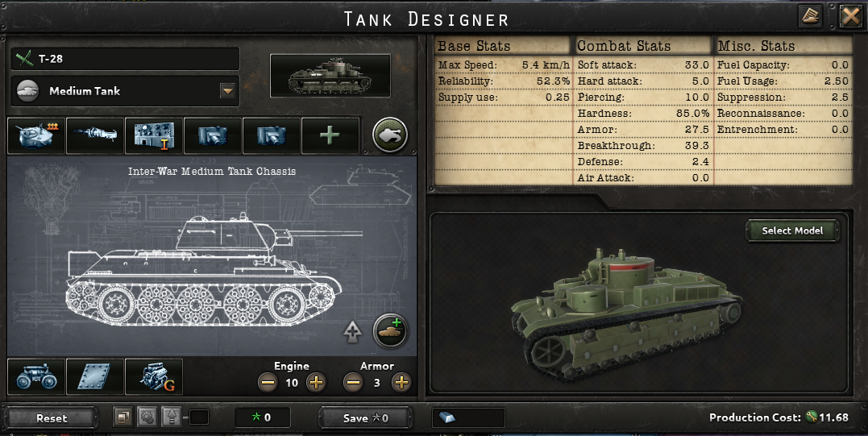868x436 pixels.
Task: Click the upgrade chassis arrow icon
Action: click(x=353, y=332)
